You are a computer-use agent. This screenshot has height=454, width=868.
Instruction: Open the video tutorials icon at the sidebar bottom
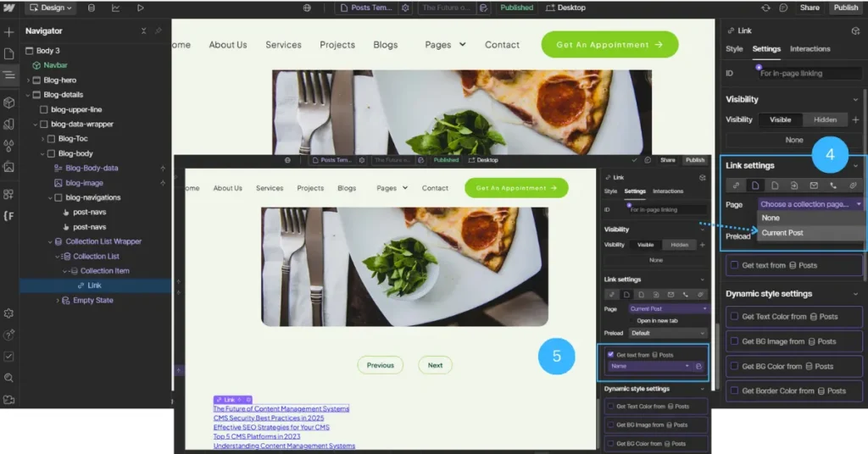coord(8,399)
